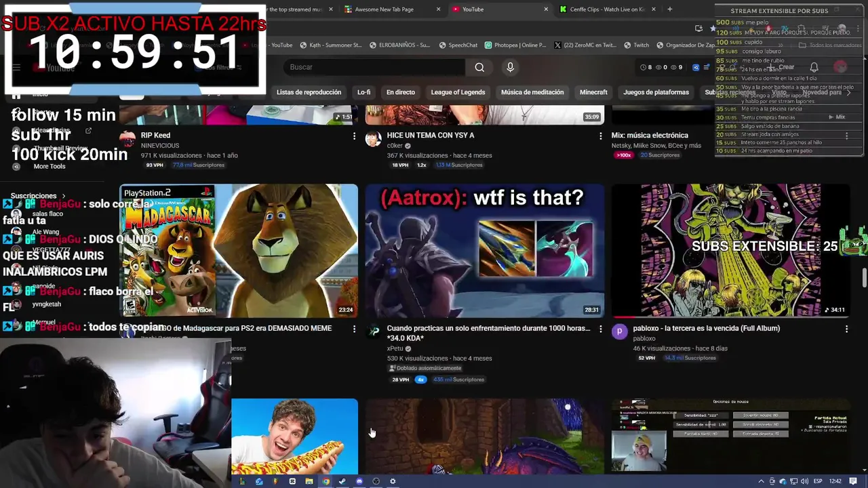Open the ELROBANIÑOS bookmark
Image resolution: width=868 pixels, height=488 pixels.
[399, 45]
